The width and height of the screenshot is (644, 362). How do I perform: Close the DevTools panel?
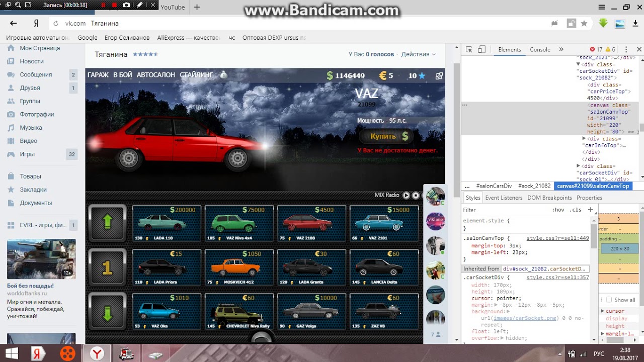(x=639, y=49)
